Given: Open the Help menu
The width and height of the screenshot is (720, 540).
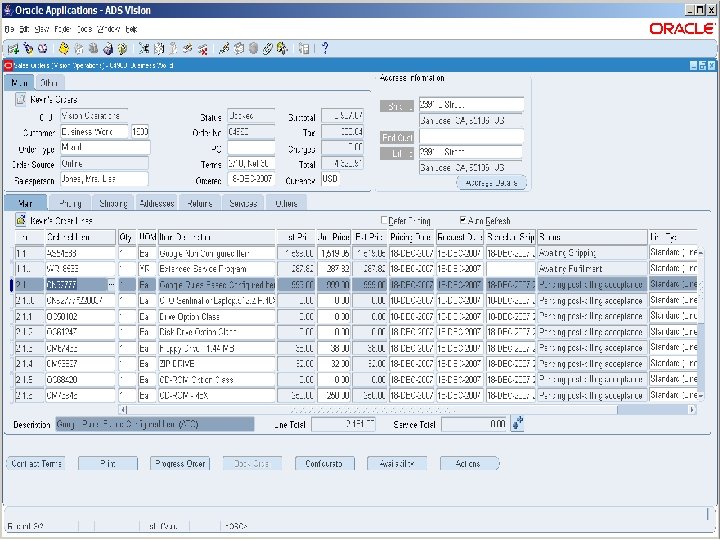Looking at the screenshot, I should coord(131,29).
